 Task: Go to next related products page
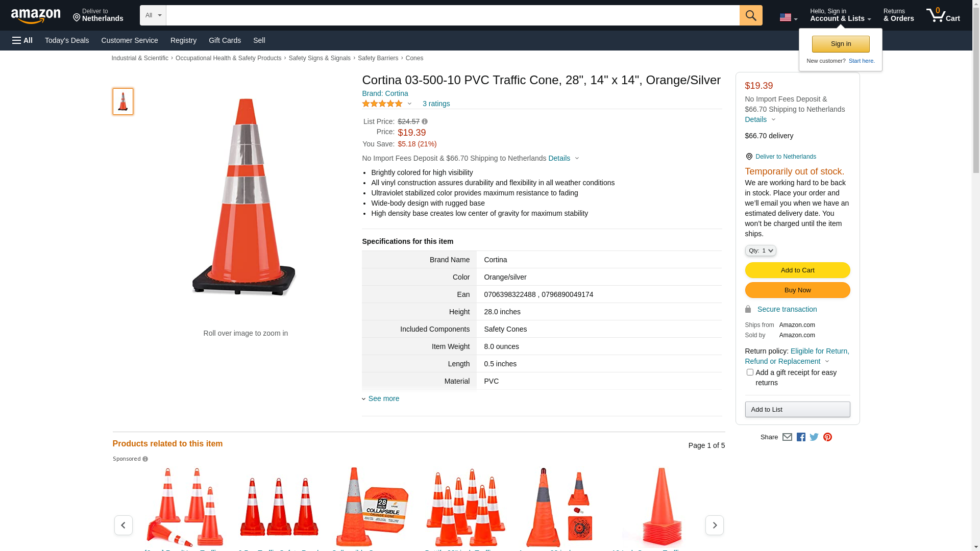pyautogui.click(x=714, y=525)
